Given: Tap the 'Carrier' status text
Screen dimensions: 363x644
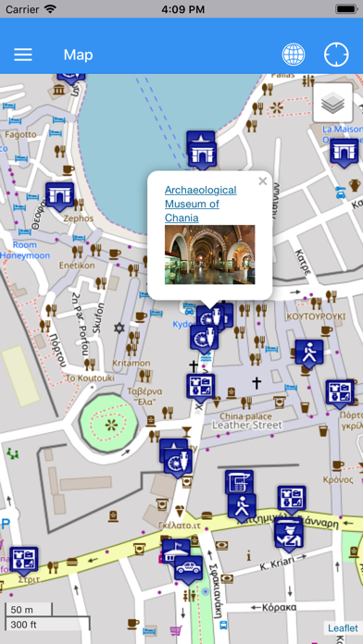Looking at the screenshot, I should (x=22, y=8).
